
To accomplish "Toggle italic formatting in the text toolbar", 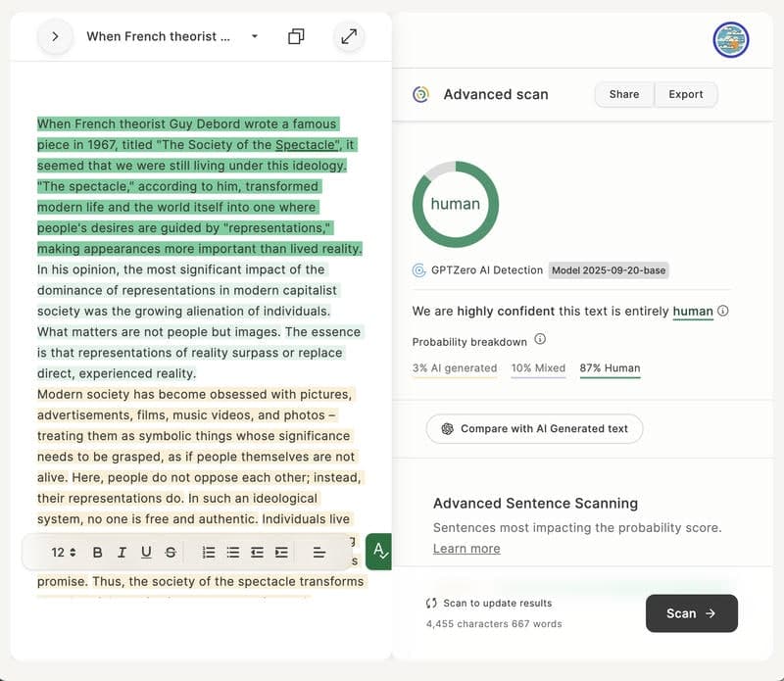I will pos(122,553).
